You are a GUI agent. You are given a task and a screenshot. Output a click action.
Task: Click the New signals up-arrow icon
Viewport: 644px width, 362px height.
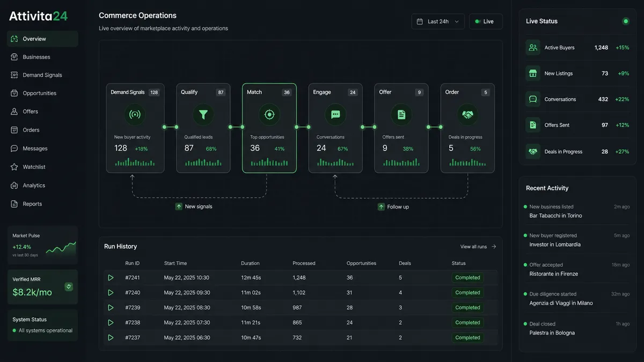click(x=179, y=206)
